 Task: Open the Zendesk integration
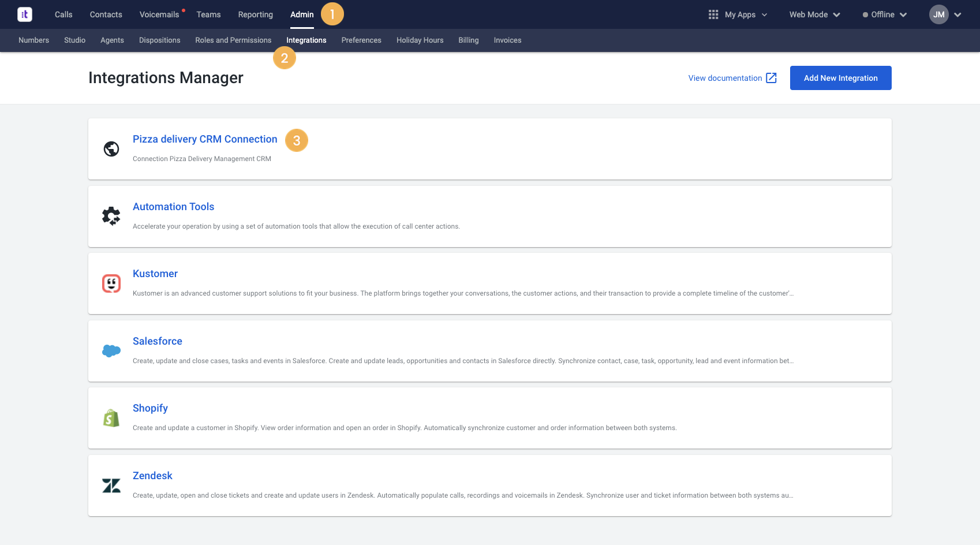click(152, 476)
